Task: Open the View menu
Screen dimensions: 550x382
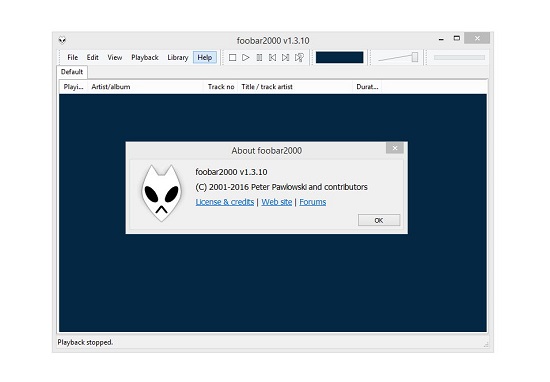Action: (x=115, y=58)
